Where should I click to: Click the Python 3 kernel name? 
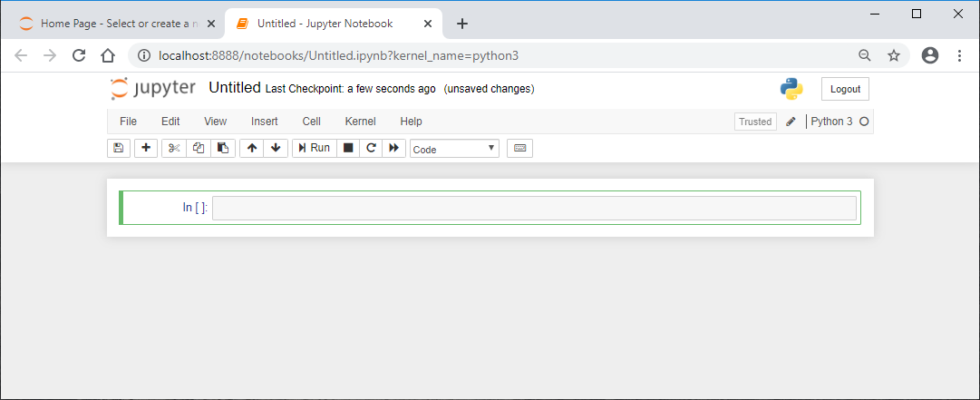point(831,122)
